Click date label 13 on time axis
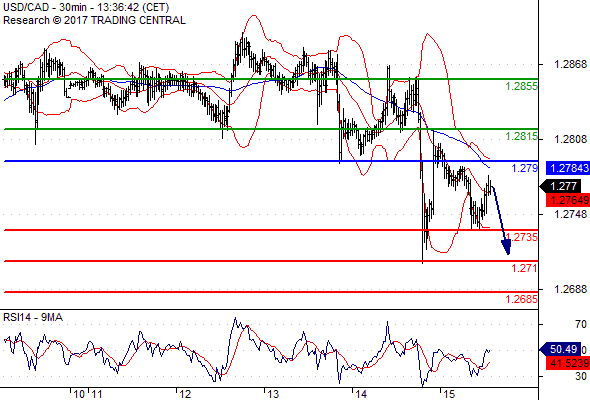This screenshot has height=400, width=590. [273, 394]
